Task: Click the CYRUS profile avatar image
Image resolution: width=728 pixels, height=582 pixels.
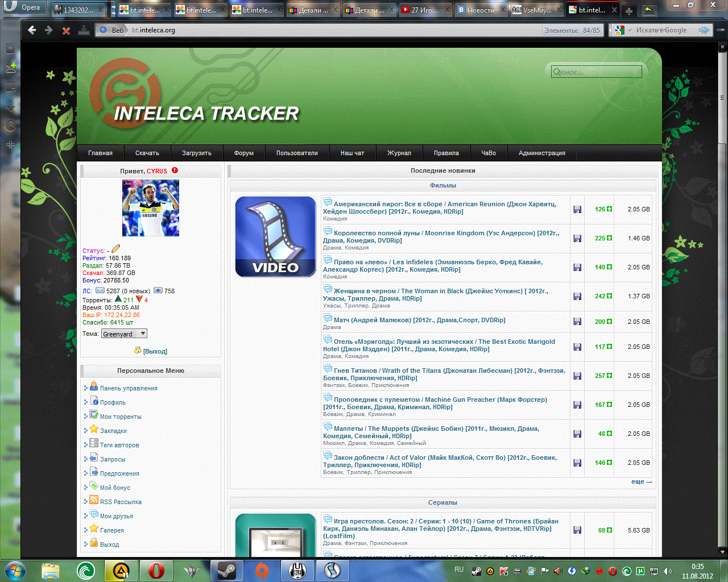Action: (151, 208)
